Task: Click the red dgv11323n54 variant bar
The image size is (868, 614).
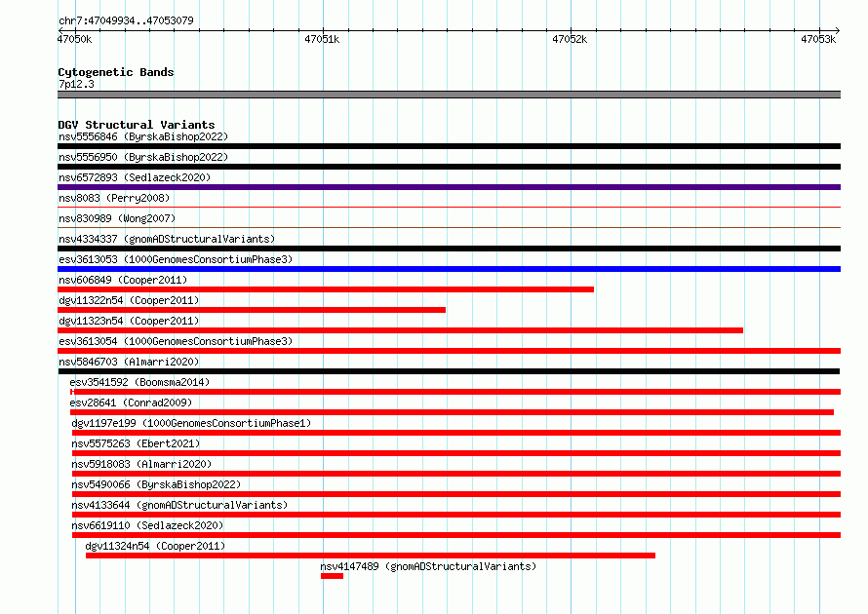Action: coord(400,330)
